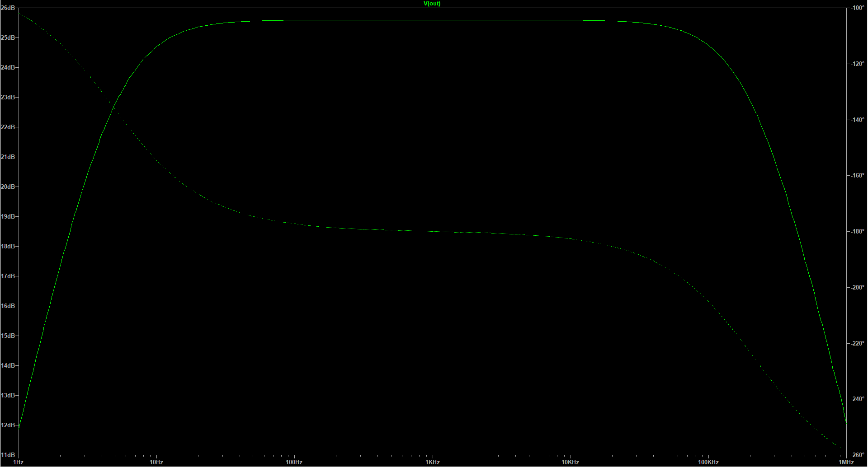Click the 17dB axis label
868x467 pixels.
[x=8, y=276]
